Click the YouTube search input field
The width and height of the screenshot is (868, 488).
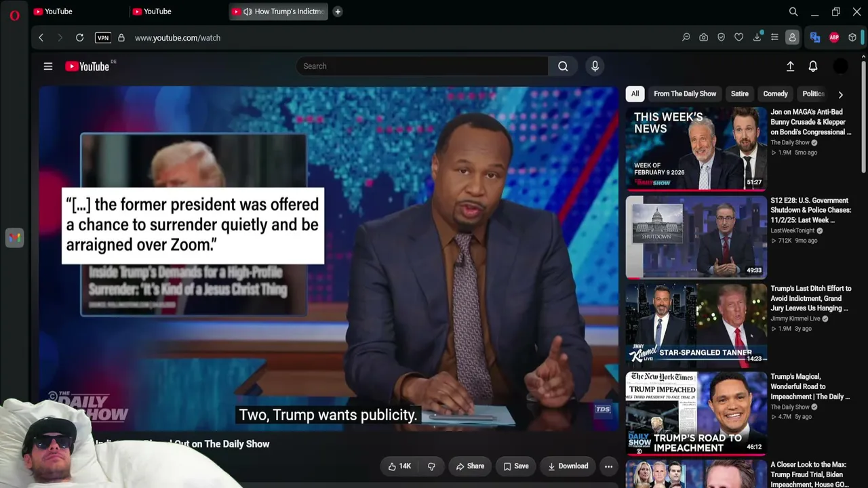pos(422,66)
